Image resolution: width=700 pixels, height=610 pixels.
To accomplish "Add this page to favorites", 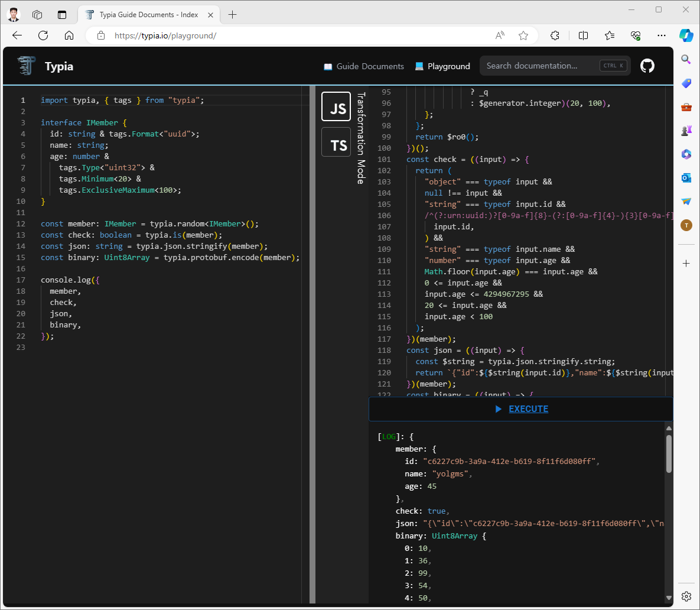I will [523, 35].
